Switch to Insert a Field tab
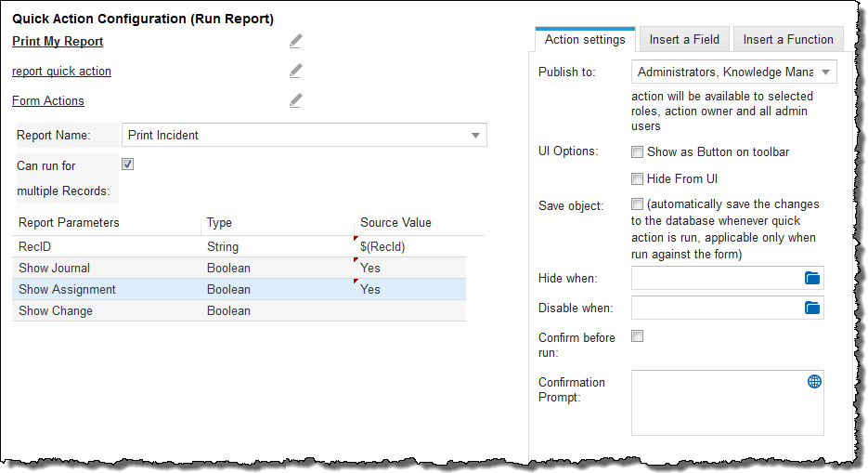 683,39
